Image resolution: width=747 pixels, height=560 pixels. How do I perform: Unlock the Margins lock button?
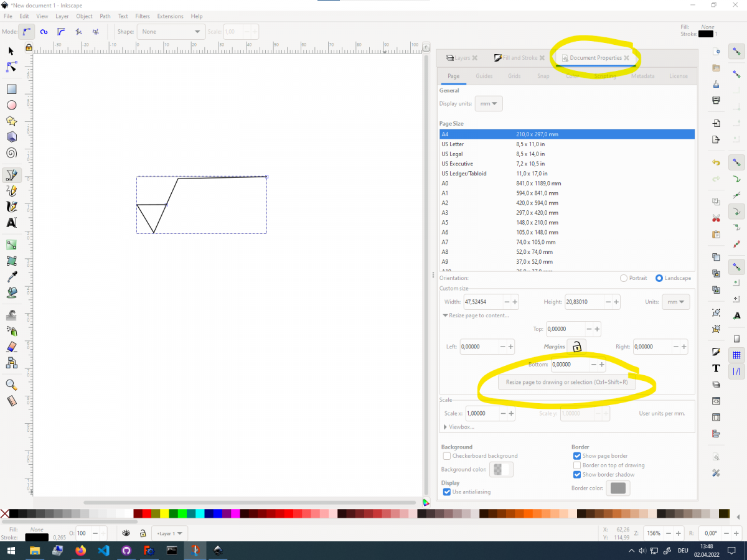(x=577, y=347)
